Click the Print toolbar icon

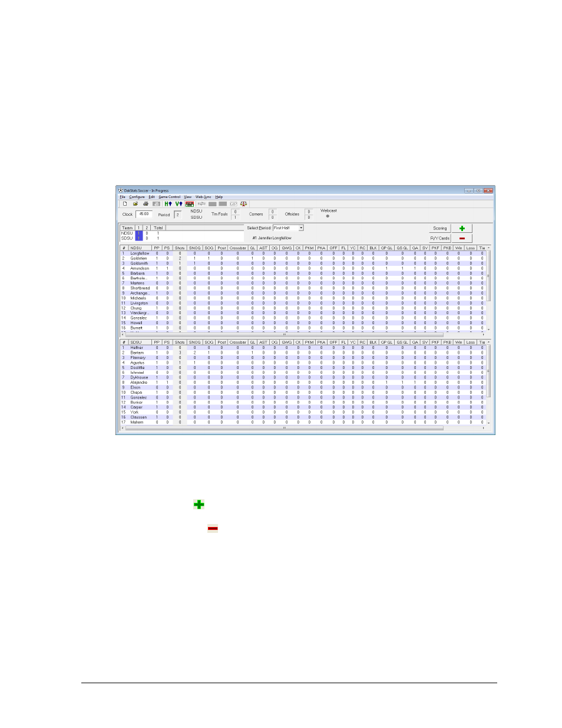click(146, 204)
